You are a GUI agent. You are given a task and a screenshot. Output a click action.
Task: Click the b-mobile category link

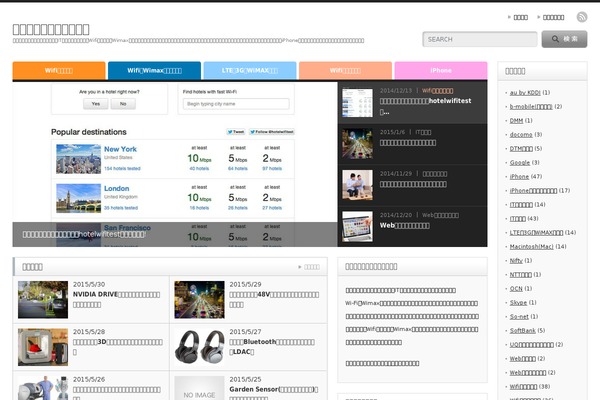[x=531, y=106]
